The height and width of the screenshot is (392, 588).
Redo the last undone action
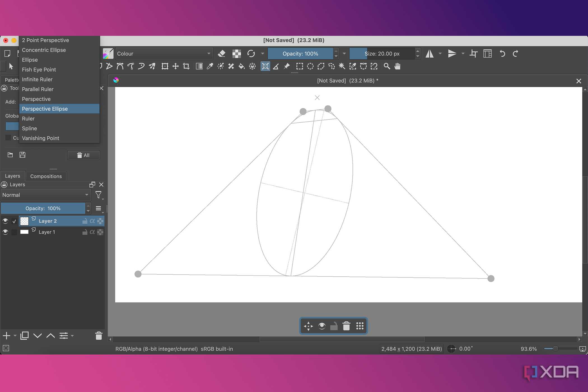[515, 53]
